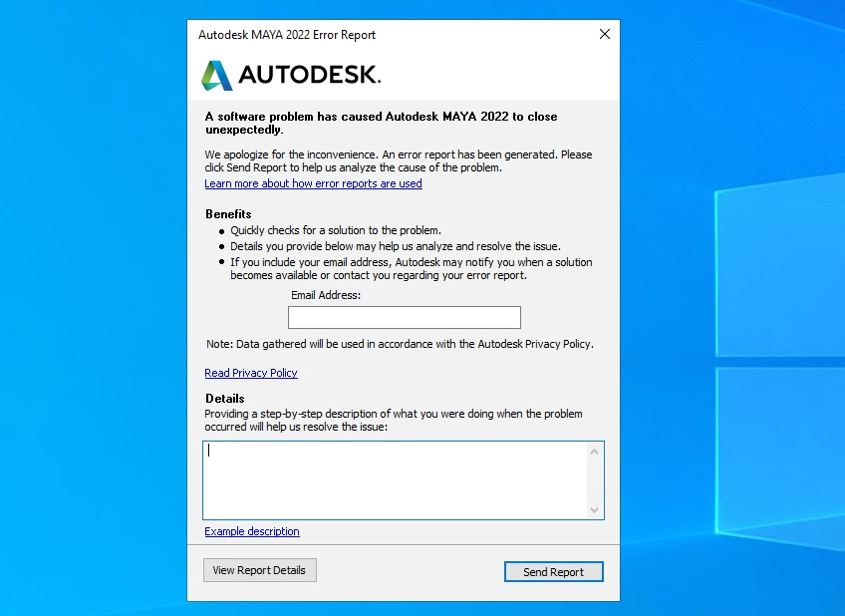Screen dimensions: 845x616
Task: Click the Details heading
Action: click(225, 399)
